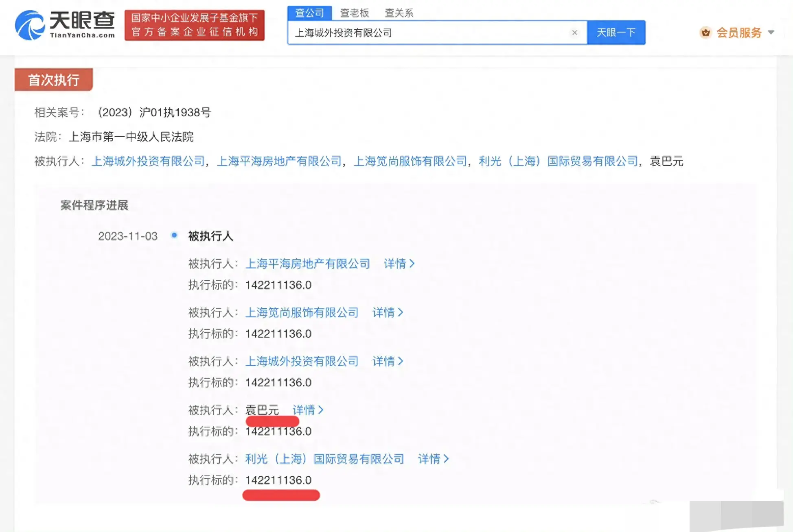
Task: Open 上海城外投资有限公司 link in progress section
Action: [302, 361]
